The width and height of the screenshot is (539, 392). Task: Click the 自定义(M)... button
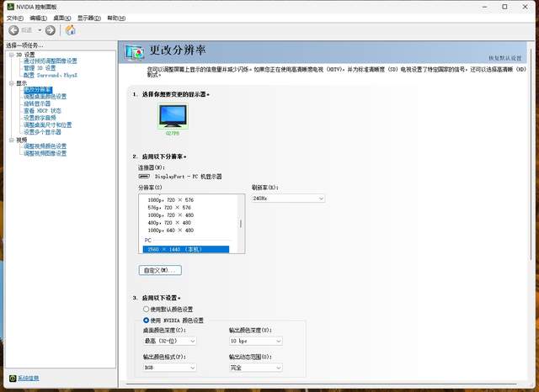[160, 270]
